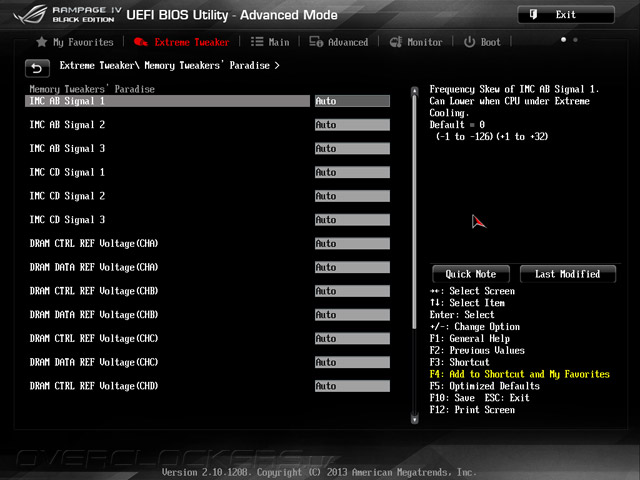The image size is (640, 480).
Task: Select the IMC AB Signal 3 label
Action: tap(67, 149)
